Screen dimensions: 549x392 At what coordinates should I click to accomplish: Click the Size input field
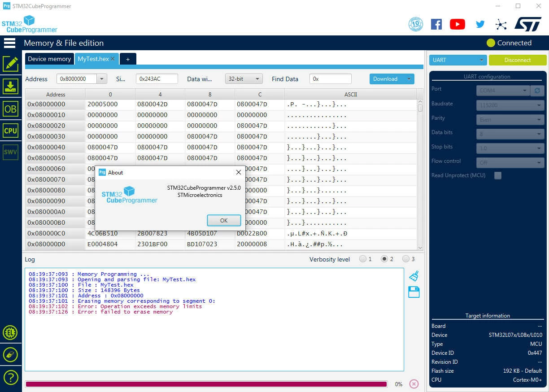pos(157,79)
